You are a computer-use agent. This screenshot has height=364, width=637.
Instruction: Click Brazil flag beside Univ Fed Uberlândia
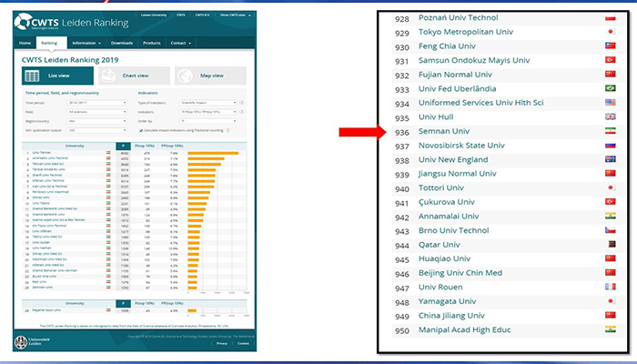[x=611, y=88]
